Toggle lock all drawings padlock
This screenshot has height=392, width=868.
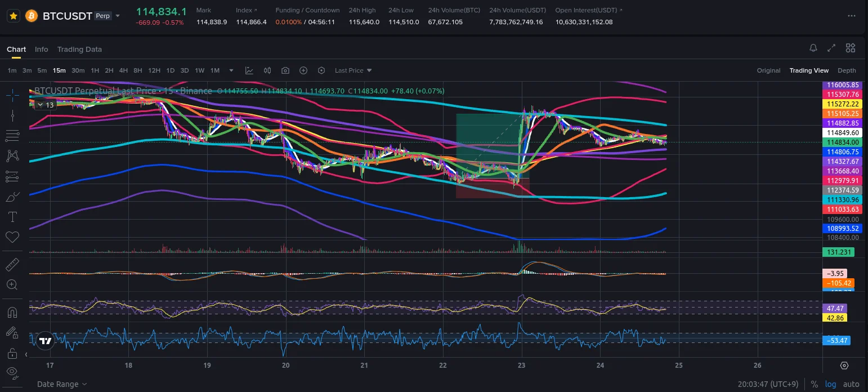tap(12, 353)
